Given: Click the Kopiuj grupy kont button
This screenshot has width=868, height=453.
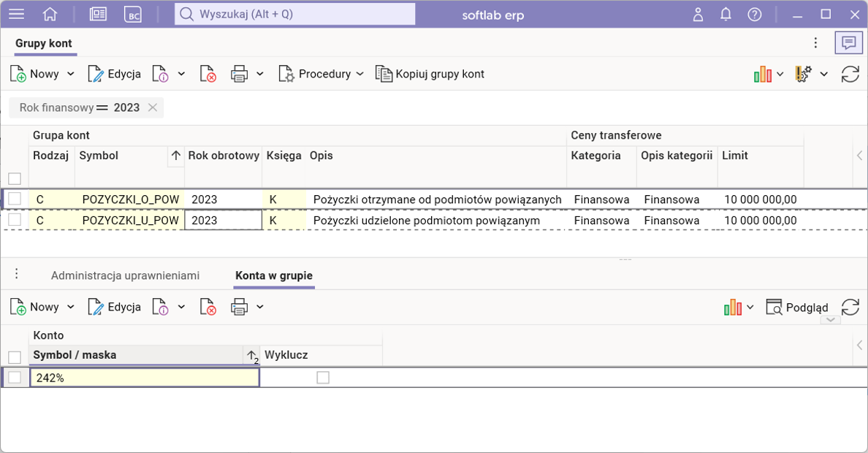Looking at the screenshot, I should (430, 74).
